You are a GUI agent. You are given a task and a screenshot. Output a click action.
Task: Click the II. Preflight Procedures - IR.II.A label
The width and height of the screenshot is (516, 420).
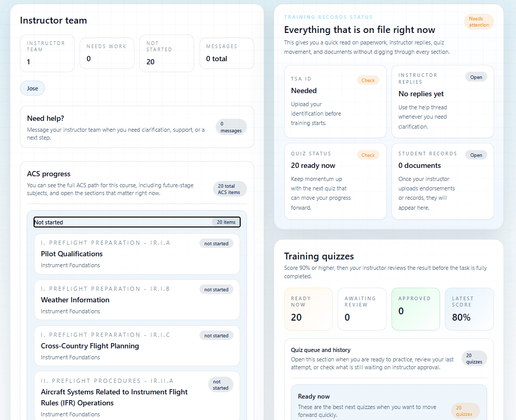107,381
